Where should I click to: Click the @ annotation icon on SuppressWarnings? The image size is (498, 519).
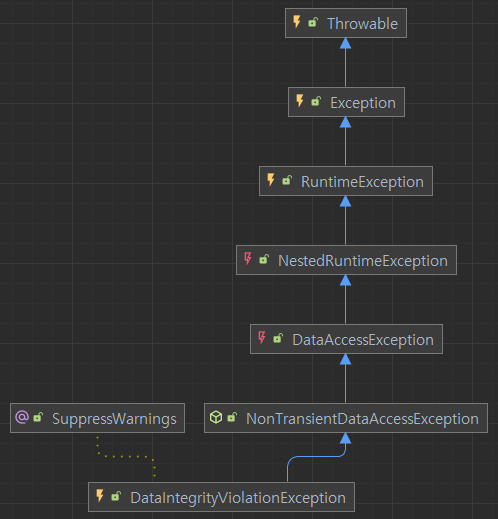tap(22, 417)
